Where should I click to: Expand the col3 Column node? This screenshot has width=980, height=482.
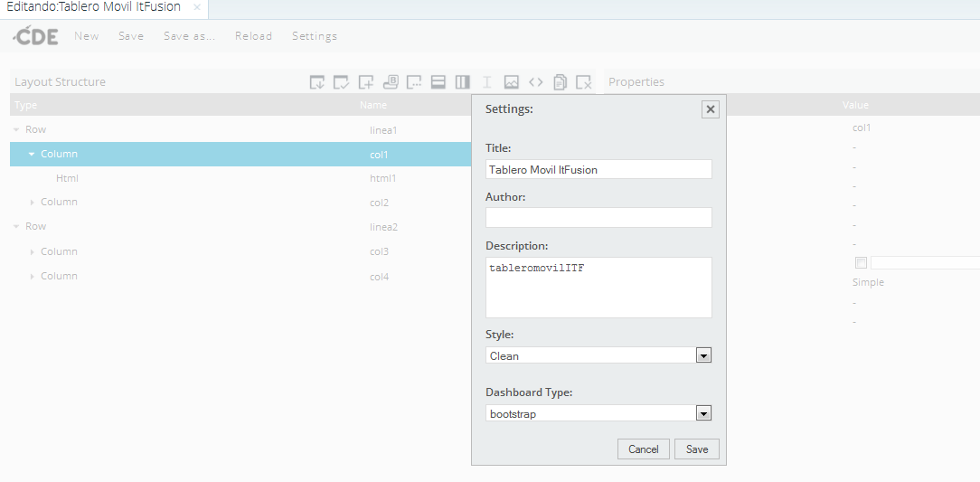[x=33, y=251]
